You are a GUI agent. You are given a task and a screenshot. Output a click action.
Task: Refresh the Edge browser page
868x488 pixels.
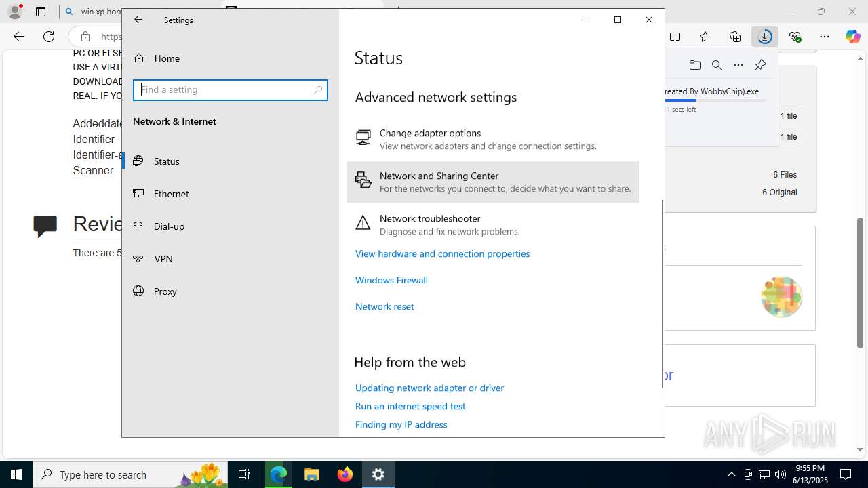[49, 37]
